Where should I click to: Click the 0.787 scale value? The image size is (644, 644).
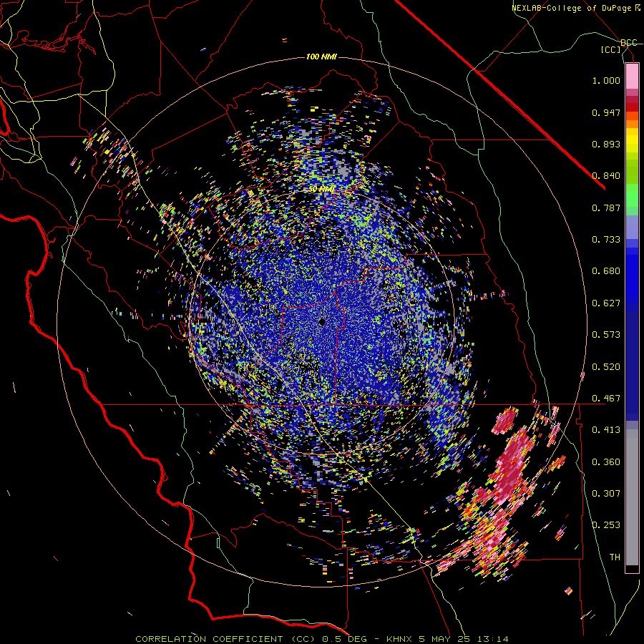pos(606,208)
